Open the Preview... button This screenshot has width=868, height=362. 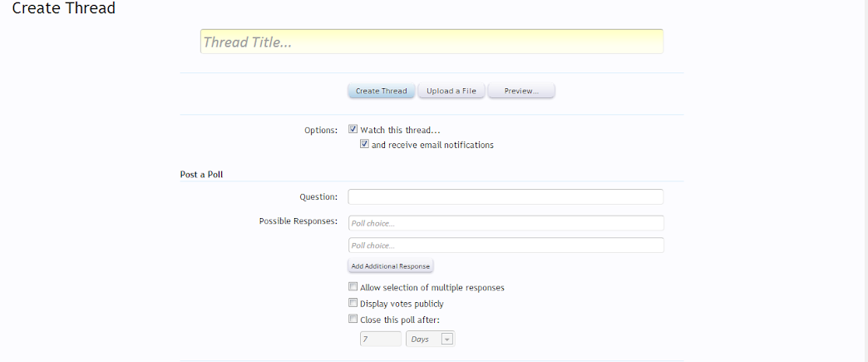521,91
